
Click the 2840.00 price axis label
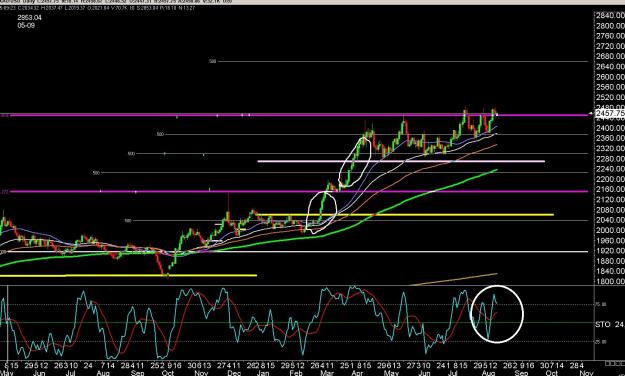pyautogui.click(x=610, y=16)
